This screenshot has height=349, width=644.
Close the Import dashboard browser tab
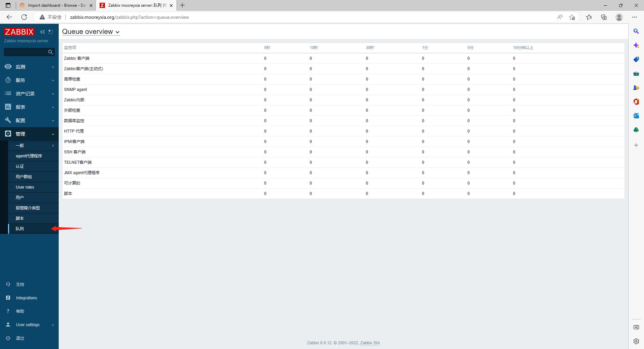(91, 5)
